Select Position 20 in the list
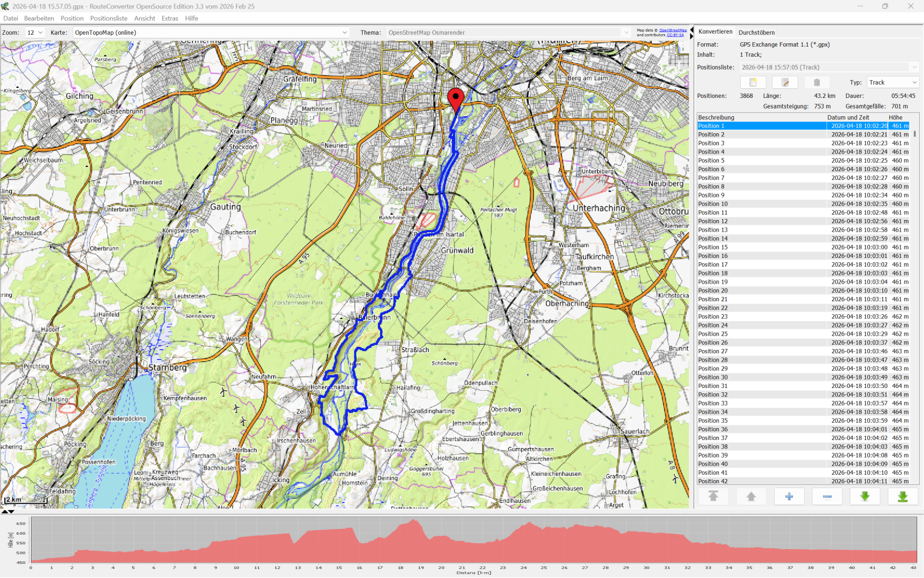The image size is (924, 578). (713, 291)
